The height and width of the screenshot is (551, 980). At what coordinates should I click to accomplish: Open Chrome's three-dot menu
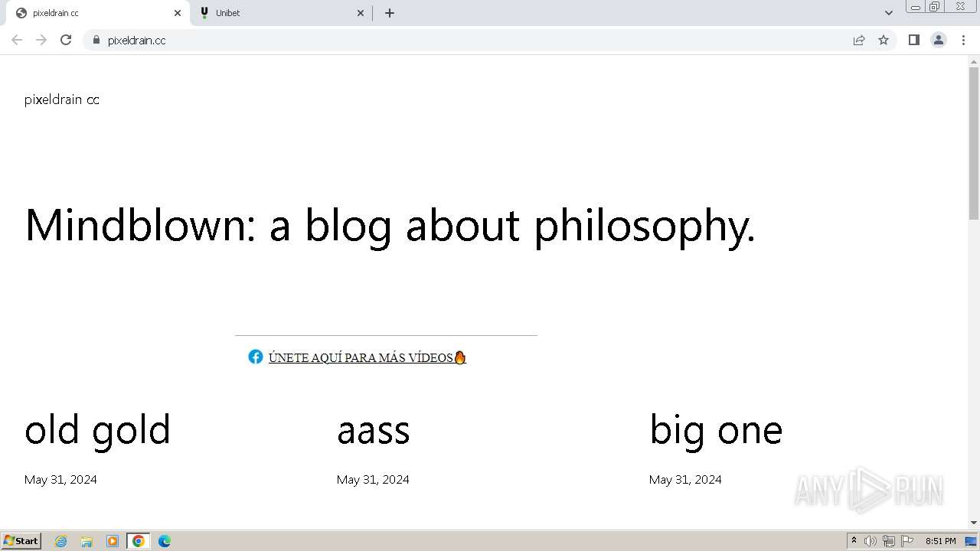click(963, 40)
